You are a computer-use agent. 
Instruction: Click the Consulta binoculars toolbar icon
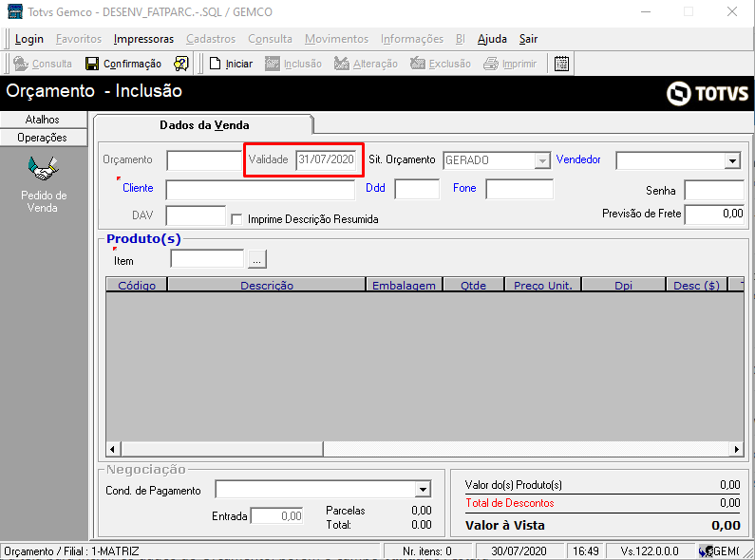coord(21,64)
